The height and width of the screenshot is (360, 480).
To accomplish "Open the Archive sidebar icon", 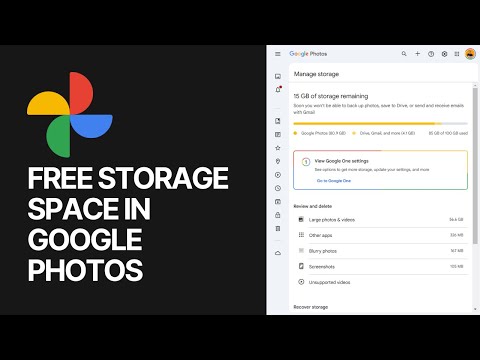I will (278, 202).
